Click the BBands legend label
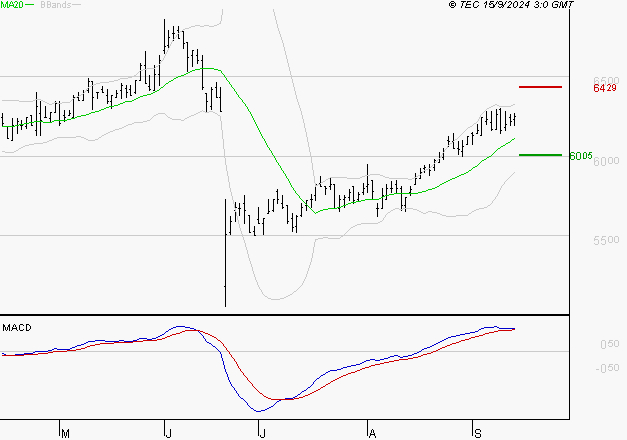 point(56,5)
